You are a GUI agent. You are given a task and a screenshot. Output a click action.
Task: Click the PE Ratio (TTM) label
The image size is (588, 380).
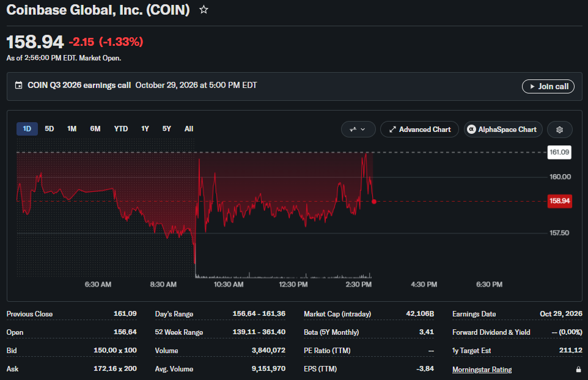(x=327, y=351)
